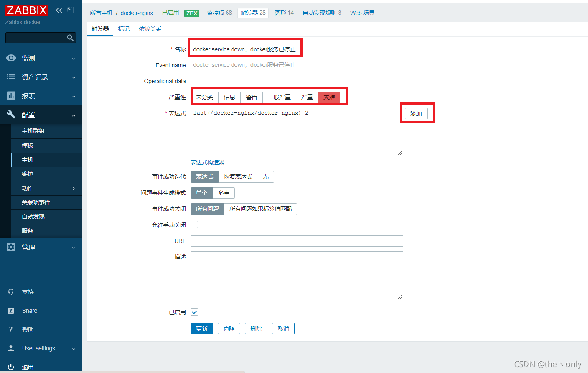This screenshot has height=373, width=588.
Task: Expand the 监测 menu chevron
Action: pyautogui.click(x=74, y=59)
